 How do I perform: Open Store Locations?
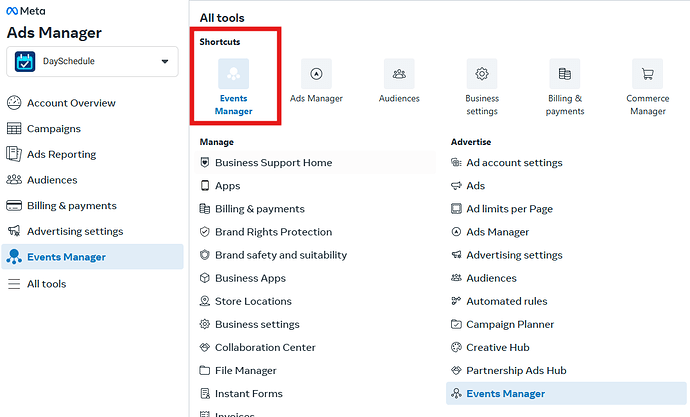pos(253,301)
